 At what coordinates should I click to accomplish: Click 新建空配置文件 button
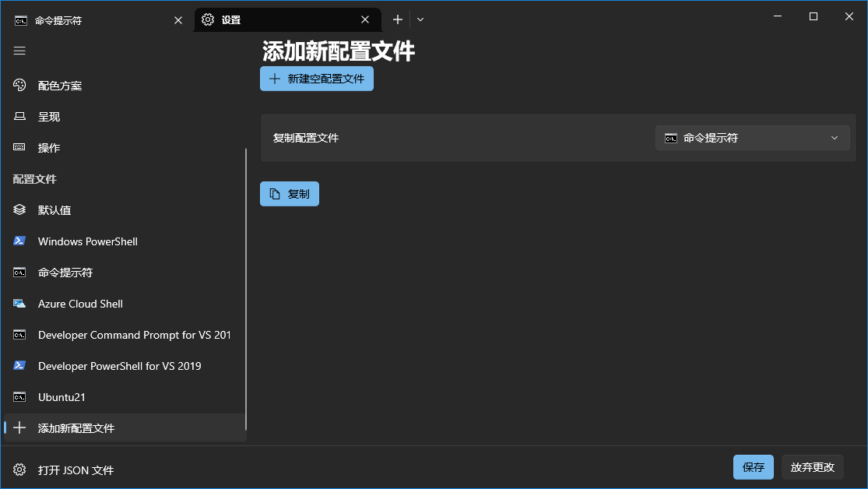tap(317, 79)
